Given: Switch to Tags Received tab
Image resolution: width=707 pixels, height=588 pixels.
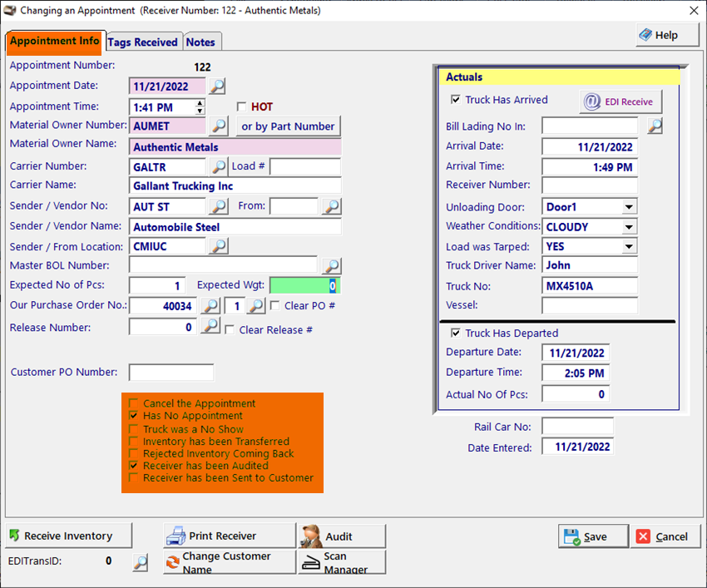Looking at the screenshot, I should point(142,42).
